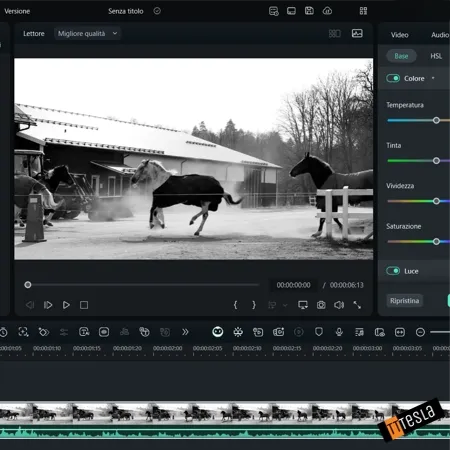This screenshot has height=450, width=450.
Task: Click the audio mixer music note icon
Action: point(359,332)
